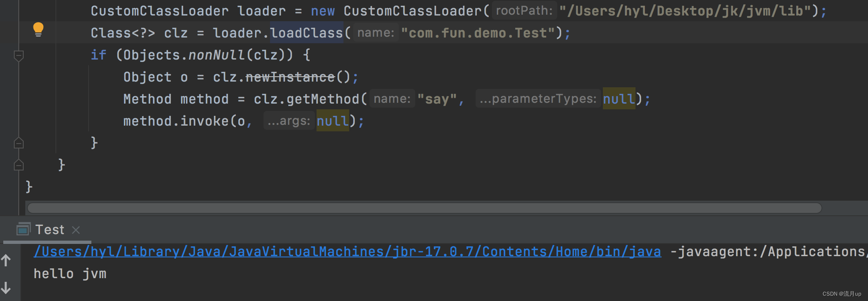Click the loadClass method call
The height and width of the screenshot is (301, 868).
tap(306, 33)
